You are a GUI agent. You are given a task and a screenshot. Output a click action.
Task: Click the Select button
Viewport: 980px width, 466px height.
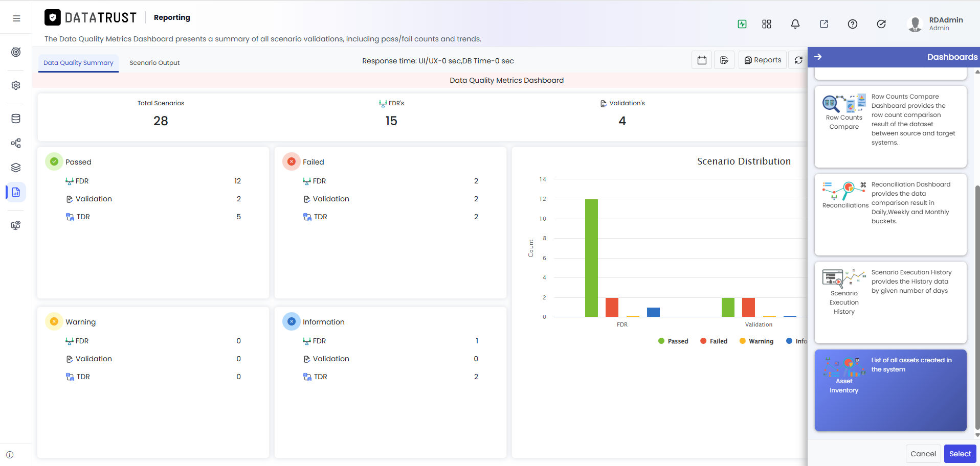point(960,454)
